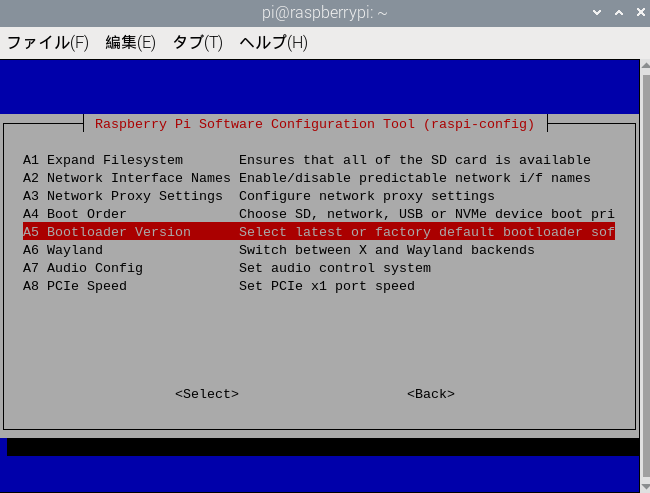Click 'Set audio control system' description
The height and width of the screenshot is (493, 650).
tap(335, 268)
